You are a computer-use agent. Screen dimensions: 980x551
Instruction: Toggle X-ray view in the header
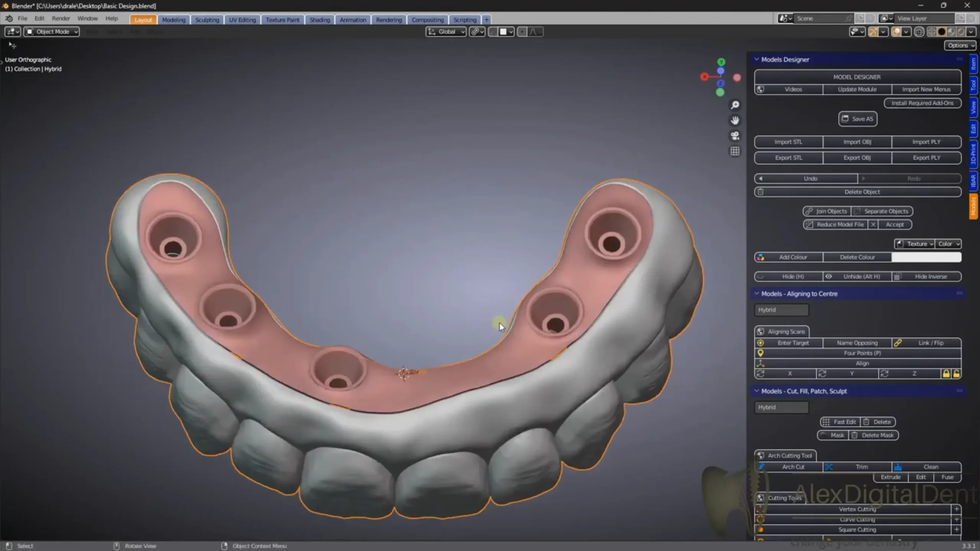[919, 32]
